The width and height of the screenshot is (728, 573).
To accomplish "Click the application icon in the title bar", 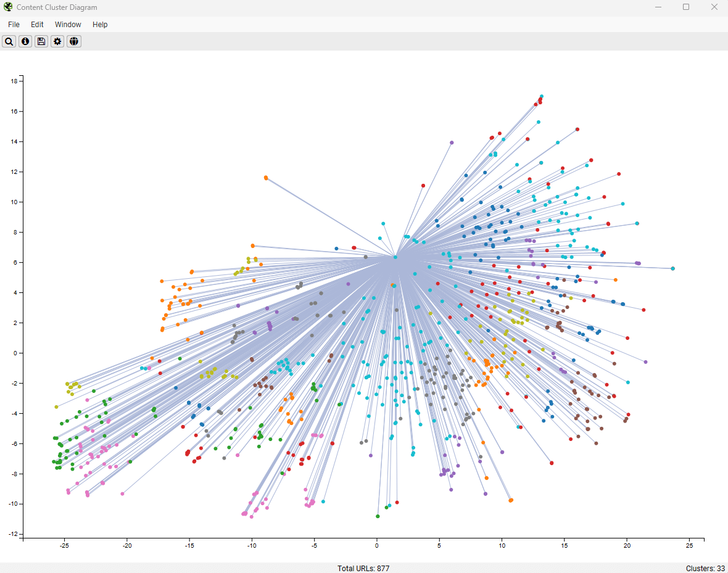I will click(x=7, y=7).
